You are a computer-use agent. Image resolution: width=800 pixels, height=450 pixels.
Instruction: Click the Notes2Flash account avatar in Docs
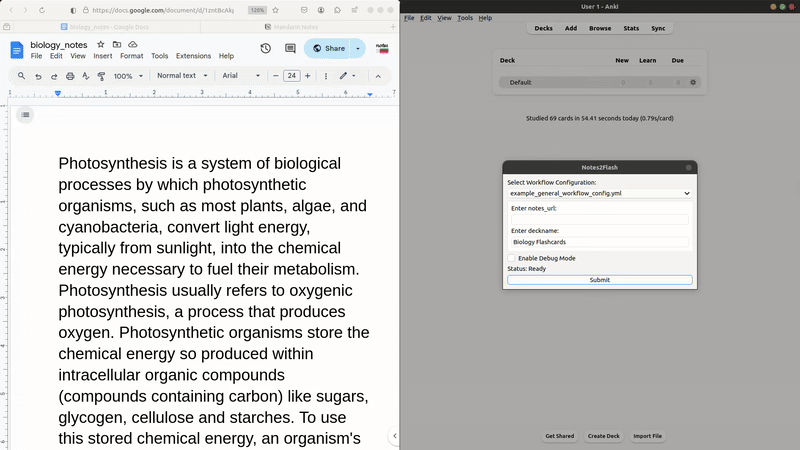pos(382,48)
